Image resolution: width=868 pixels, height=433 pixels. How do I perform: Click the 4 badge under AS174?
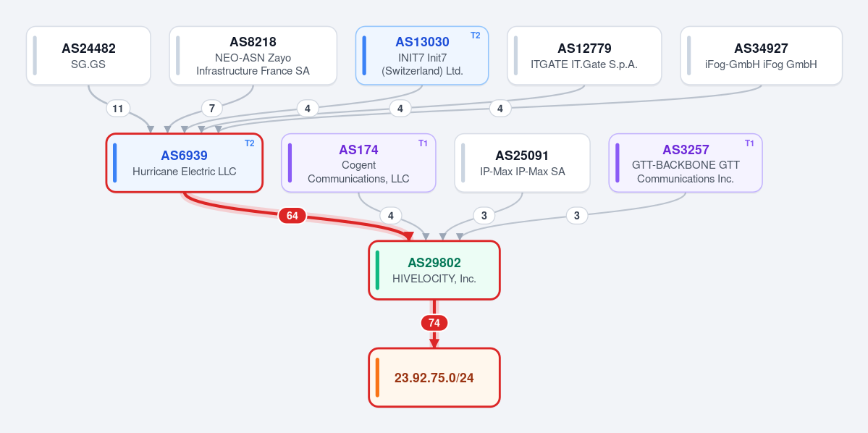[x=391, y=215]
